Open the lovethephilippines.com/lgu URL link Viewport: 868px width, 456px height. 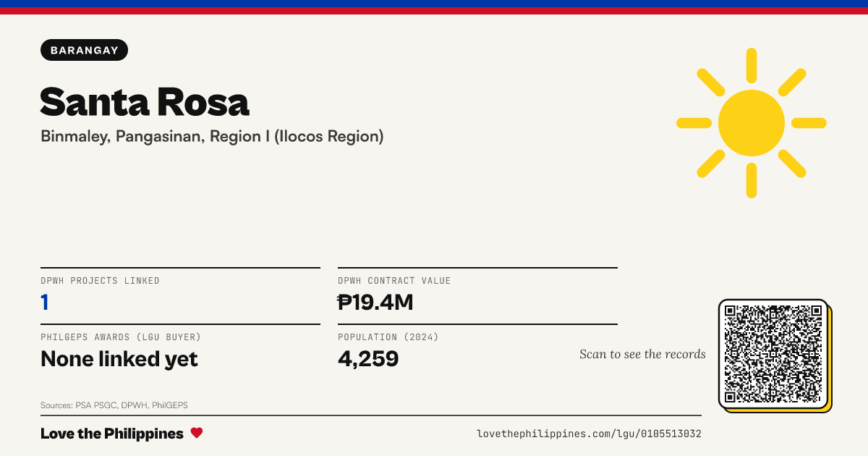point(589,434)
